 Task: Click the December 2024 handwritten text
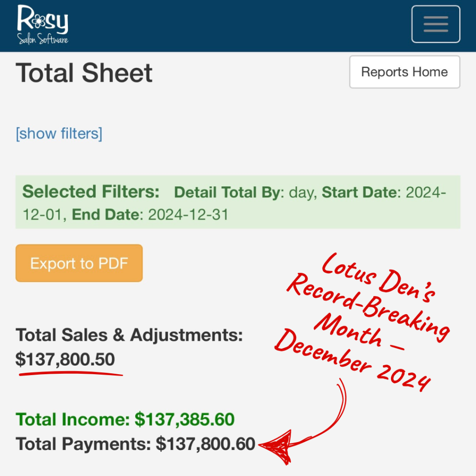352,360
